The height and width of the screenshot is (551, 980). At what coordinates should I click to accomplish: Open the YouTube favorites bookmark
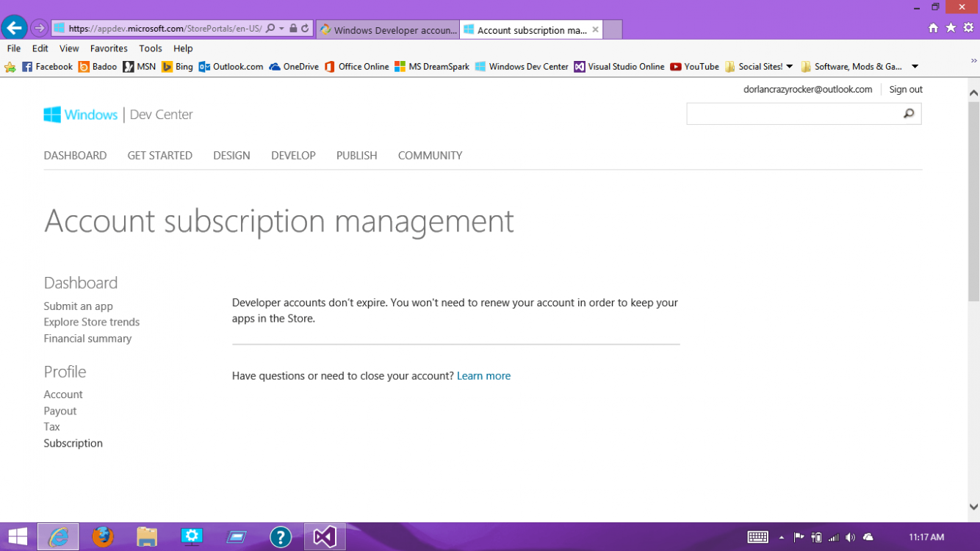(x=694, y=67)
